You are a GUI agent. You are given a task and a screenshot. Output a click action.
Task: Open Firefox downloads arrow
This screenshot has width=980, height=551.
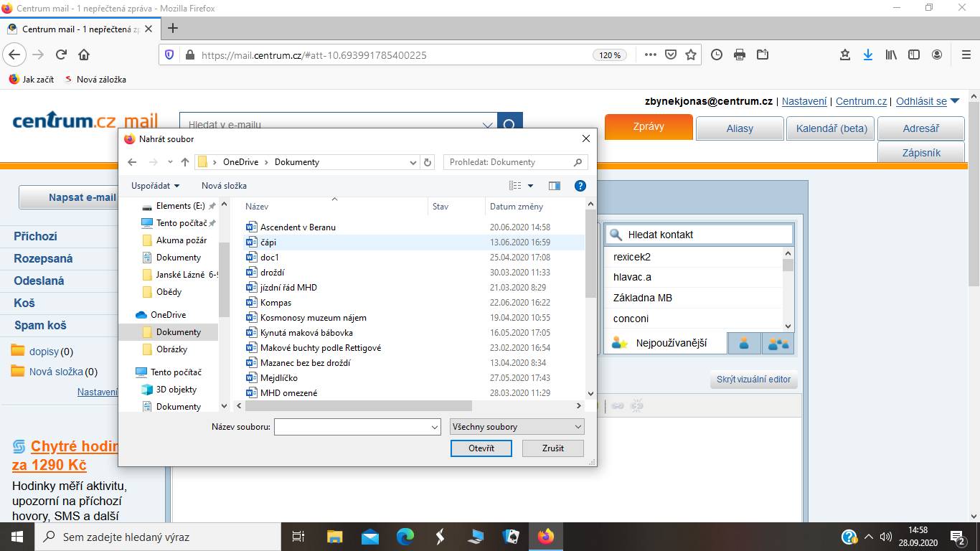(868, 55)
